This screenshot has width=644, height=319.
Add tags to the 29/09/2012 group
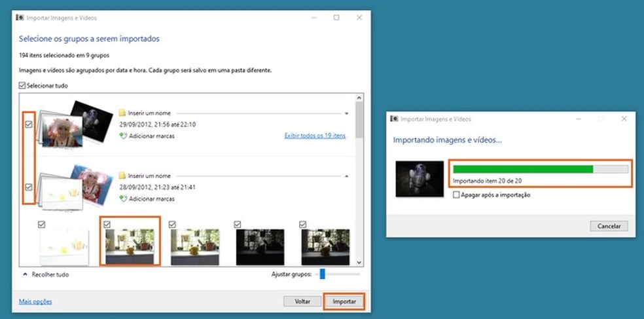[152, 136]
